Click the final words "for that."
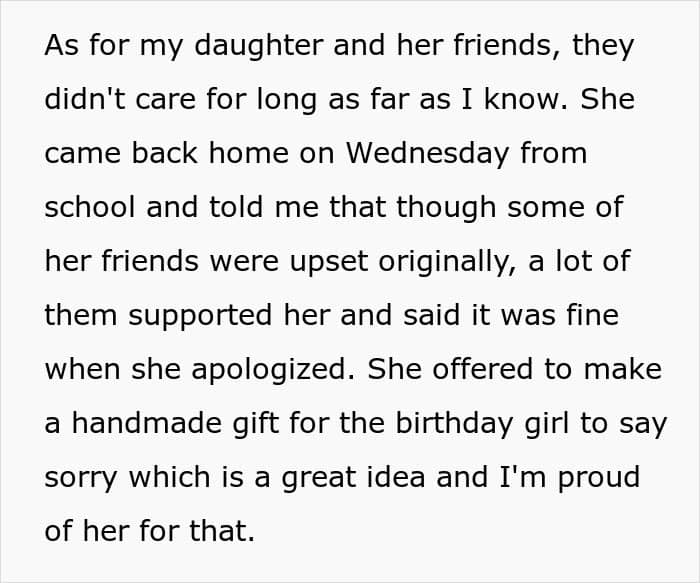Image resolution: width=700 pixels, height=583 pixels. tap(197, 531)
